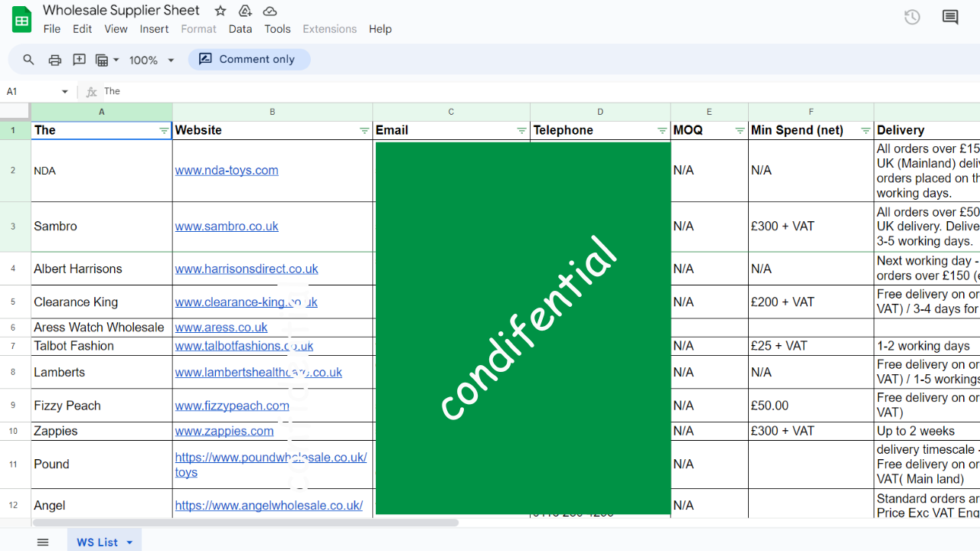Image resolution: width=980 pixels, height=551 pixels.
Task: Open the poundwholesale.co.uk toys link
Action: 271,465
